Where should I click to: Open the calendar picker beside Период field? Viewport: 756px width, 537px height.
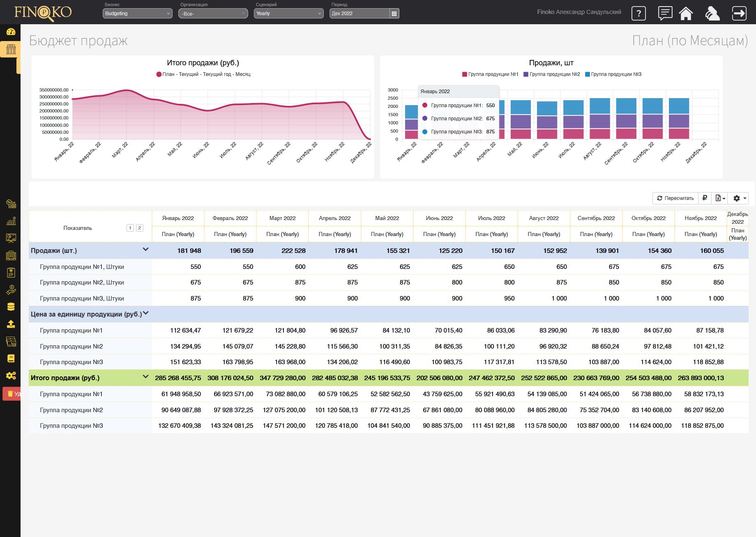pyautogui.click(x=394, y=14)
